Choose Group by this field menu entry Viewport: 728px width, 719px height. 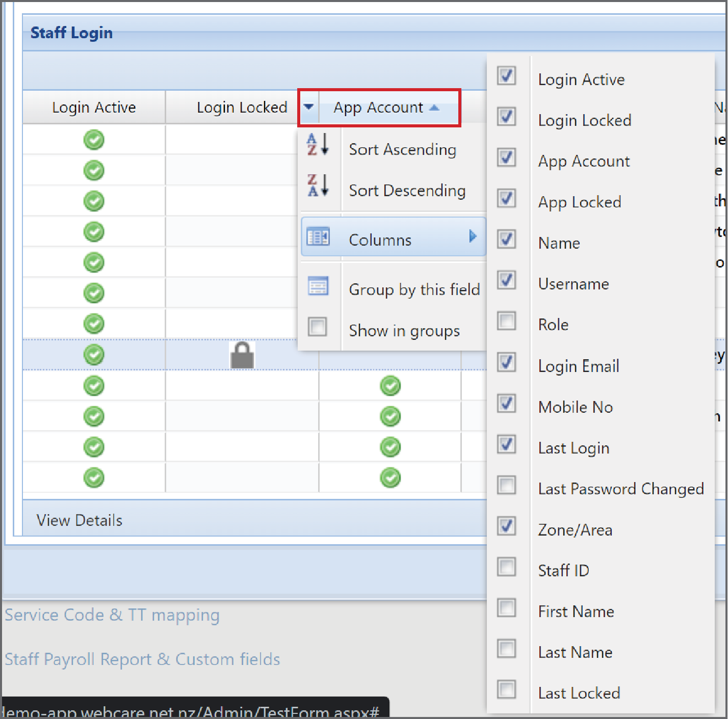[414, 289]
